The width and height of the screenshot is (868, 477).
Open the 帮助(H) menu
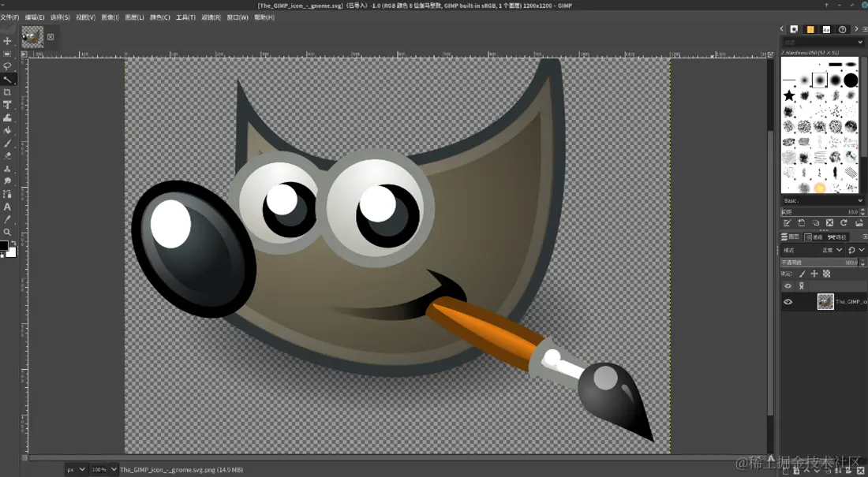(264, 17)
